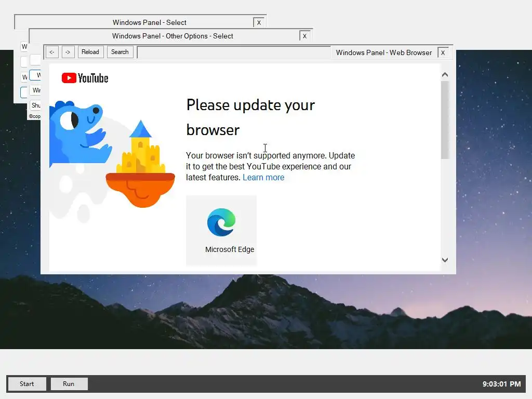The image size is (532, 399).
Task: Open the Run button on taskbar
Action: coord(69,384)
